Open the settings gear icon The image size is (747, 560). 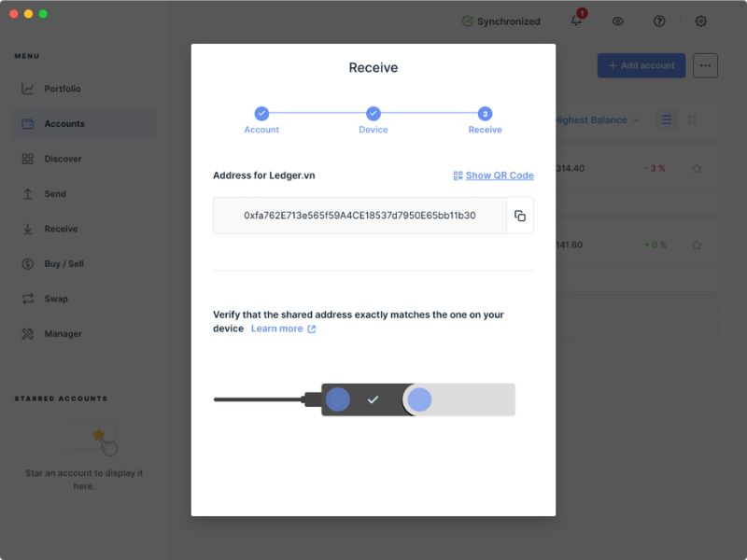[701, 21]
